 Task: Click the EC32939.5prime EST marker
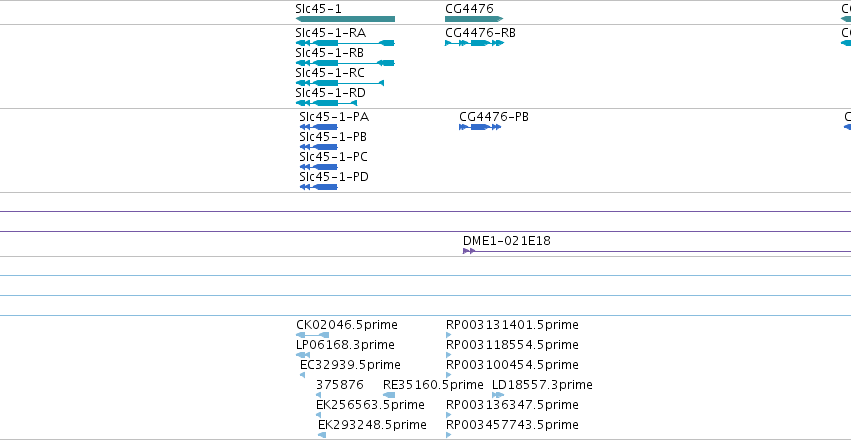(x=302, y=375)
